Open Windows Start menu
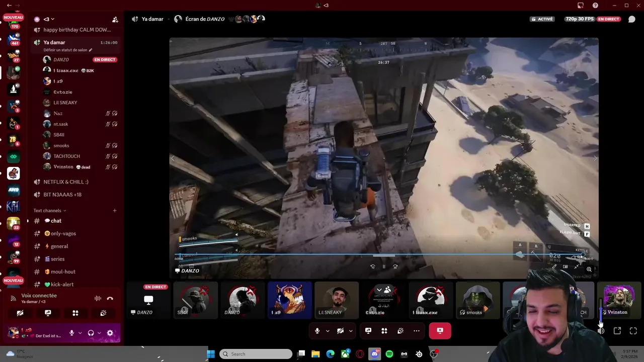This screenshot has width=644, height=362. (211, 354)
